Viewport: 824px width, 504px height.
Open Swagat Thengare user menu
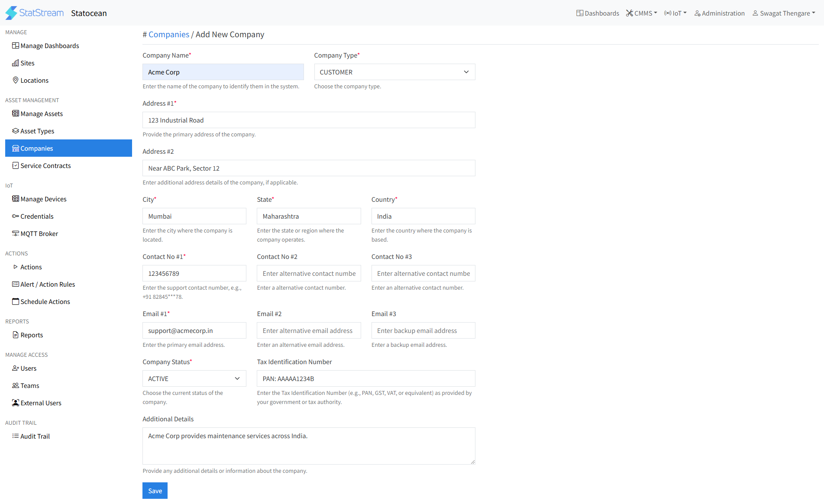(x=784, y=13)
